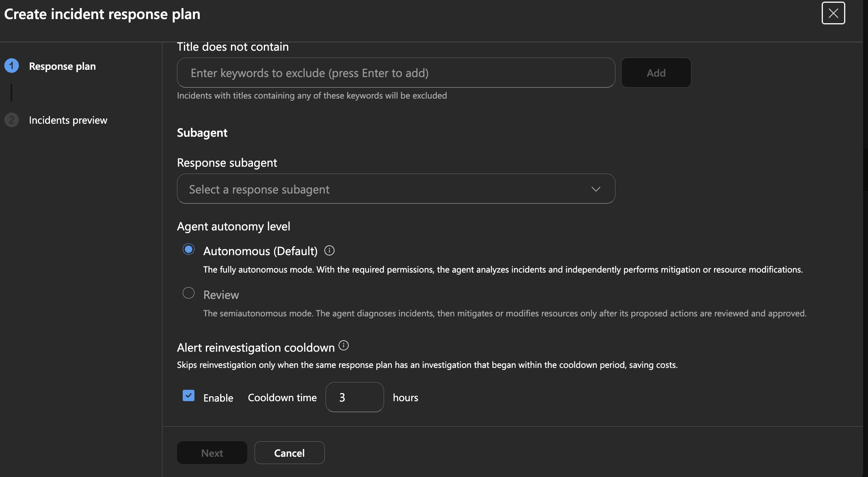This screenshot has width=868, height=477.
Task: Click the step 2 number circle
Action: pyautogui.click(x=11, y=120)
